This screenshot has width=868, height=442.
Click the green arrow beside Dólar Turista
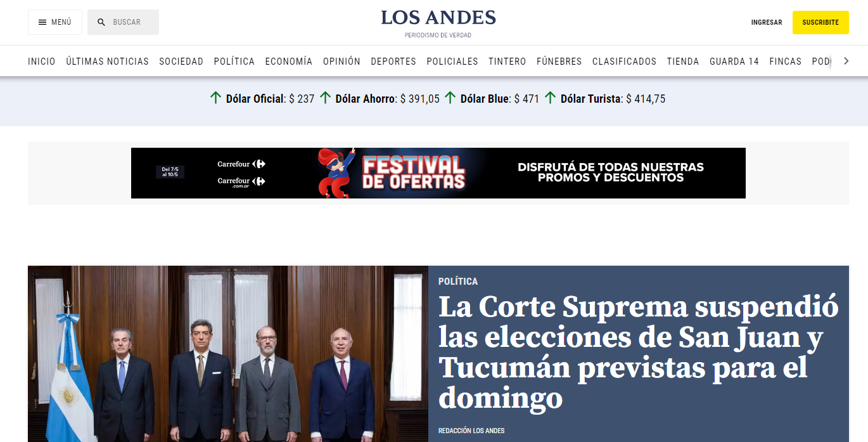coord(551,98)
